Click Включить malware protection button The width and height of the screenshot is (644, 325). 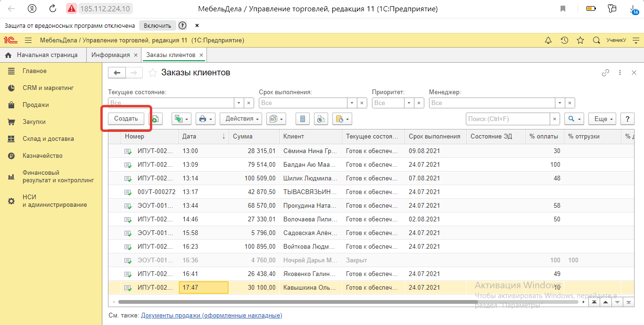[x=157, y=25]
